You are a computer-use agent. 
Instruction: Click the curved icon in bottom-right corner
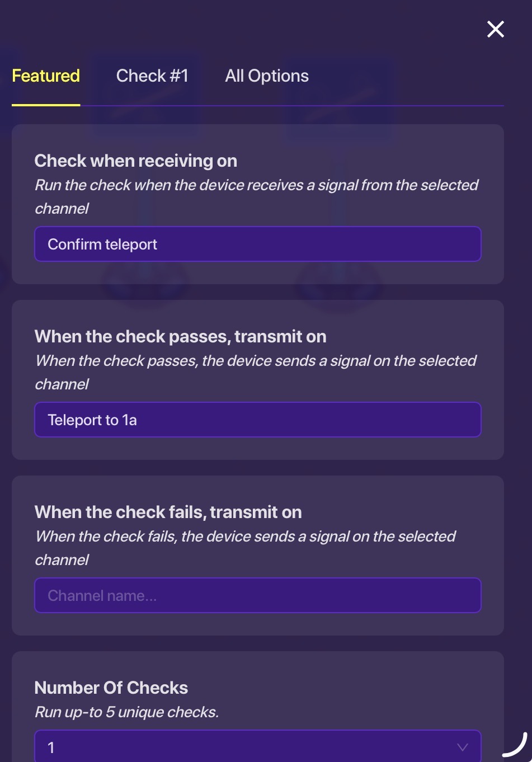point(515,745)
